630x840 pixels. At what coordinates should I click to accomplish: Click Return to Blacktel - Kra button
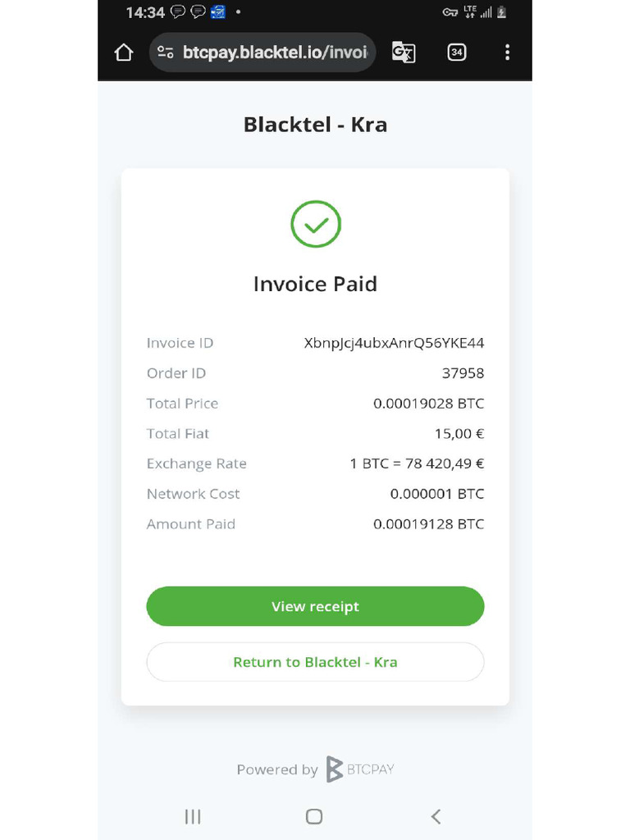click(315, 662)
